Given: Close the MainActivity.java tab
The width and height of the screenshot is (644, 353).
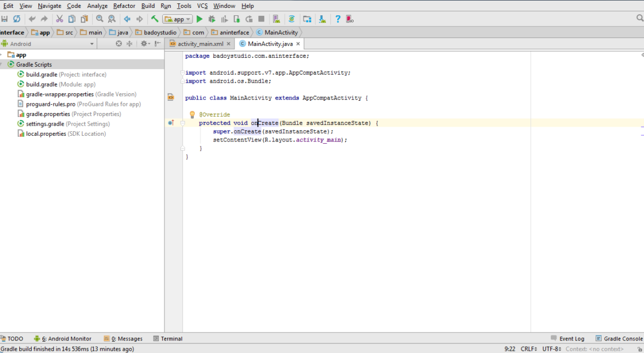Looking at the screenshot, I should [298, 44].
